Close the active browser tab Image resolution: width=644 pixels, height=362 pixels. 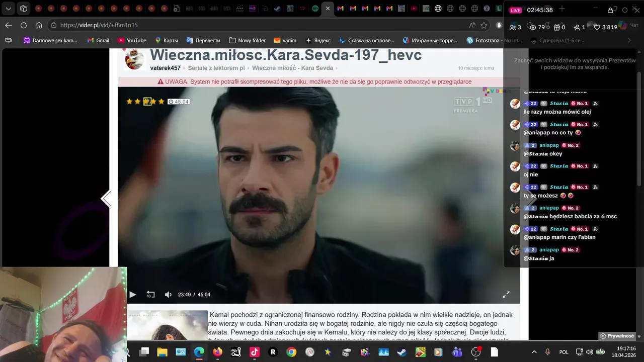328,9
